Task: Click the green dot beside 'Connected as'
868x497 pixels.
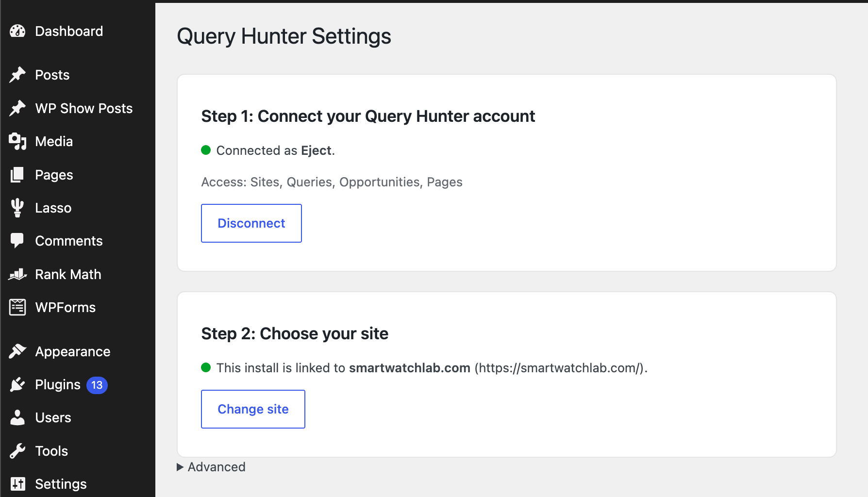Action: pyautogui.click(x=206, y=150)
